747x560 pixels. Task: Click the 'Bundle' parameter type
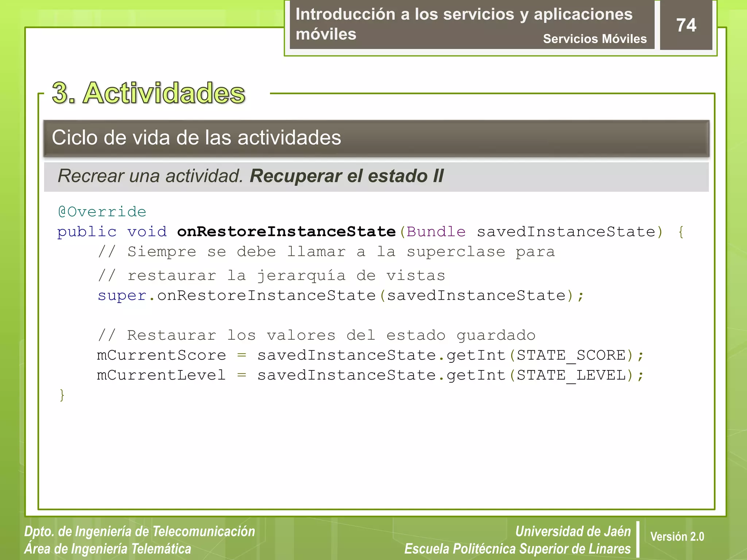[436, 232]
